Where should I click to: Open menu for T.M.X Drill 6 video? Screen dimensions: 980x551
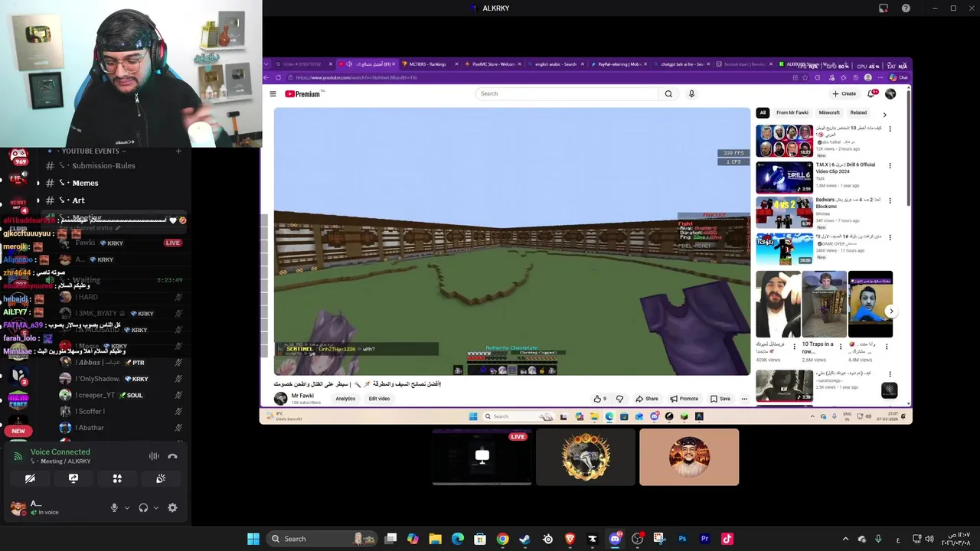(890, 165)
